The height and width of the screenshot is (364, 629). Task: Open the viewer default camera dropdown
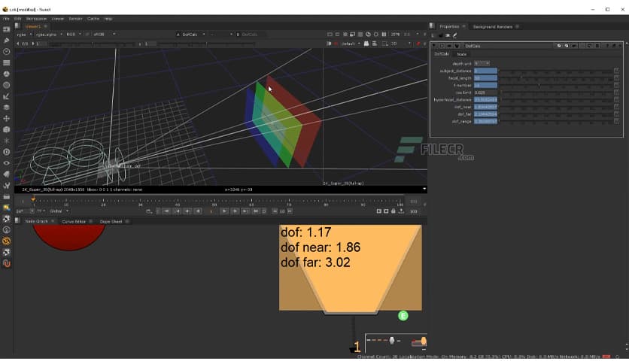tap(351, 44)
